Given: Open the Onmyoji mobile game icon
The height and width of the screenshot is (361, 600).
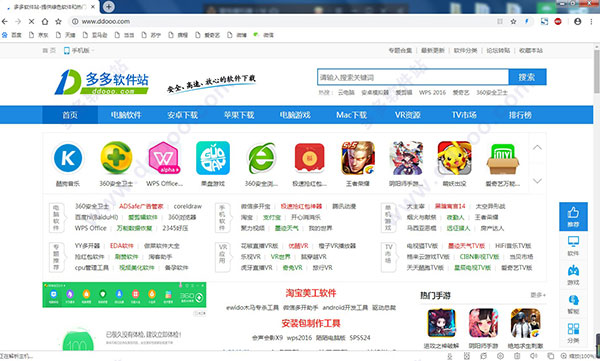Looking at the screenshot, I should (406, 158).
